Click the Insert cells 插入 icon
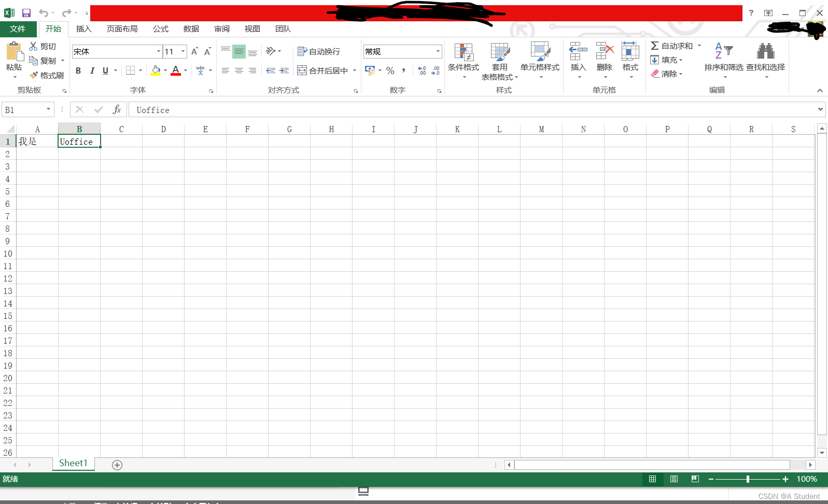Viewport: 828px width, 504px height. coord(578,51)
